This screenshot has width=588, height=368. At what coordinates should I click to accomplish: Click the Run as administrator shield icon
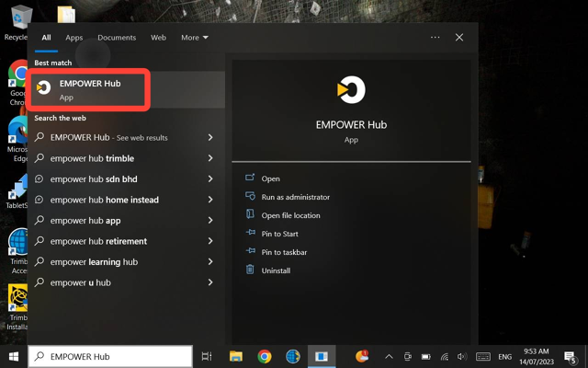(x=250, y=196)
